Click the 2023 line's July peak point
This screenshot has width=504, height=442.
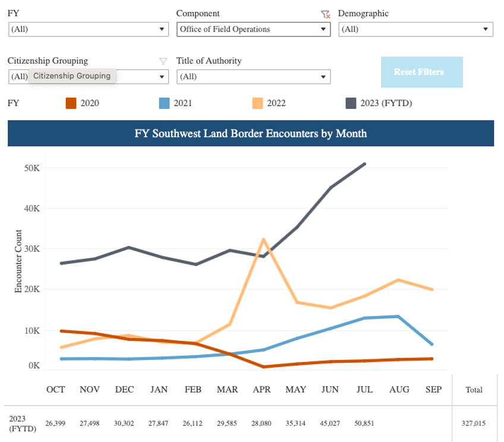364,164
